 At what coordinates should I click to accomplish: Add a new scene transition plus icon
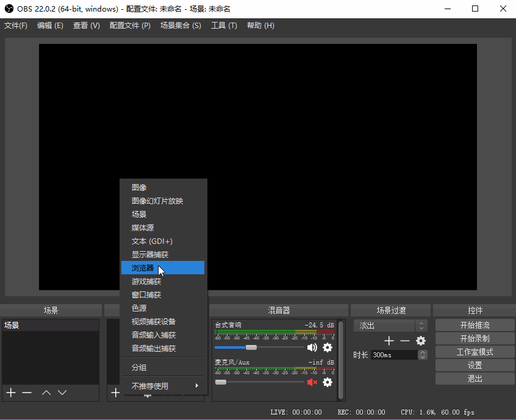tap(389, 341)
